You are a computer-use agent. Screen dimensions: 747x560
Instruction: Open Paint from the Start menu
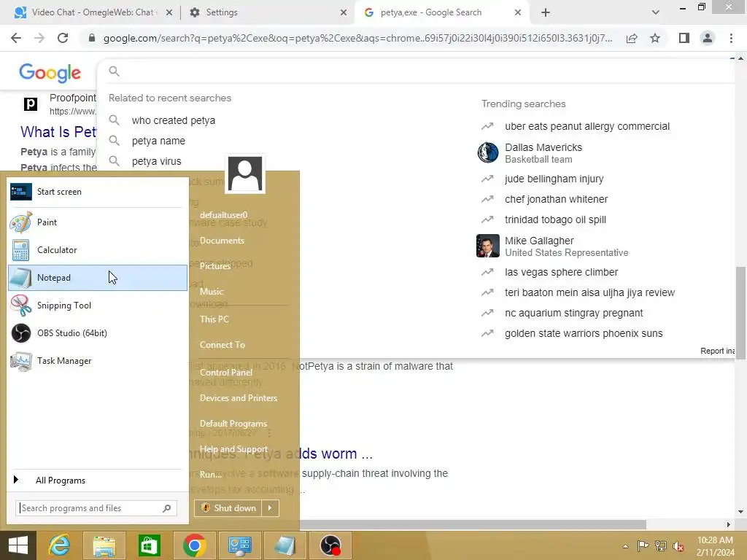point(98,222)
